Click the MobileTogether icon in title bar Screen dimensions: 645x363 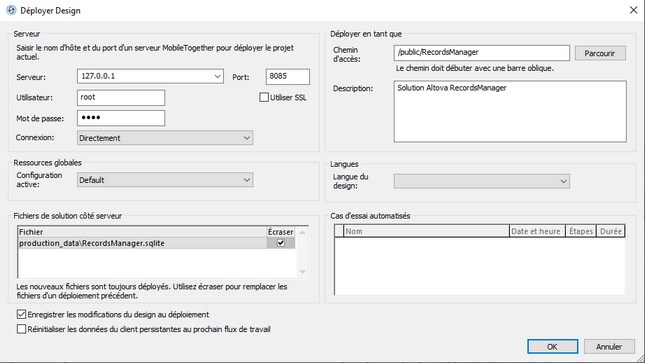[x=11, y=10]
